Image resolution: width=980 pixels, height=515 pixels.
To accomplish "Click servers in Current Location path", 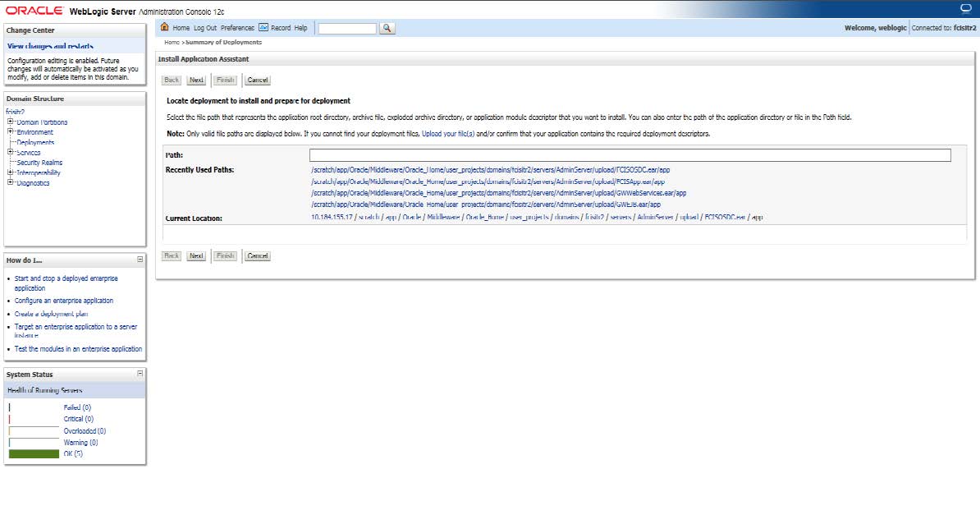I will click(x=621, y=217).
